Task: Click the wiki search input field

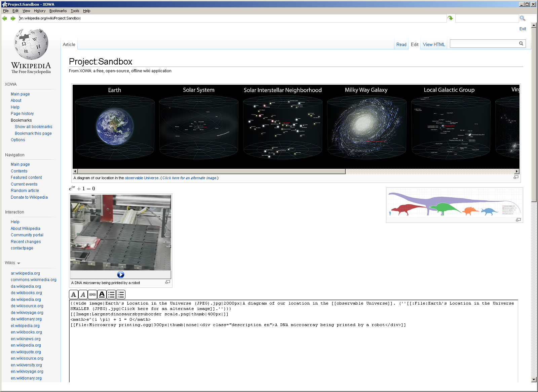Action: tap(484, 43)
